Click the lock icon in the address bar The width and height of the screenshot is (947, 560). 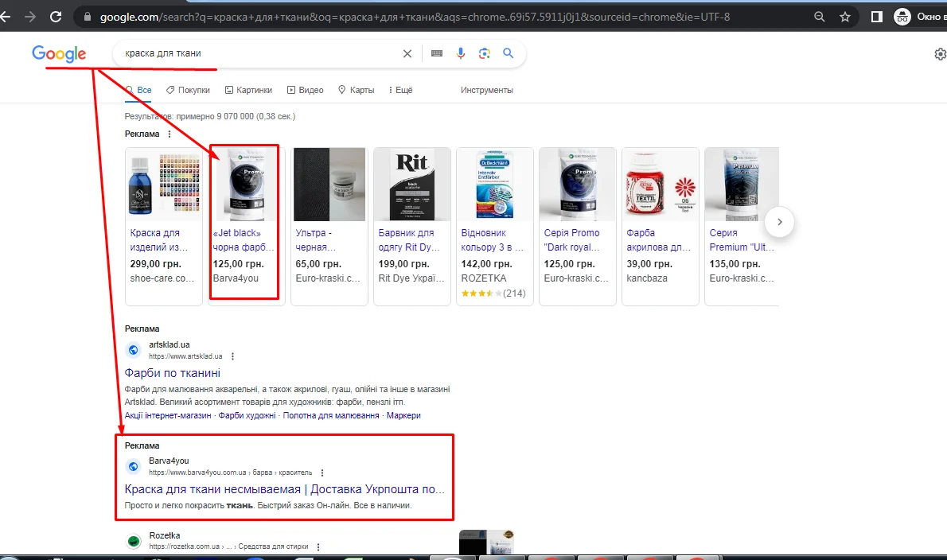[87, 17]
